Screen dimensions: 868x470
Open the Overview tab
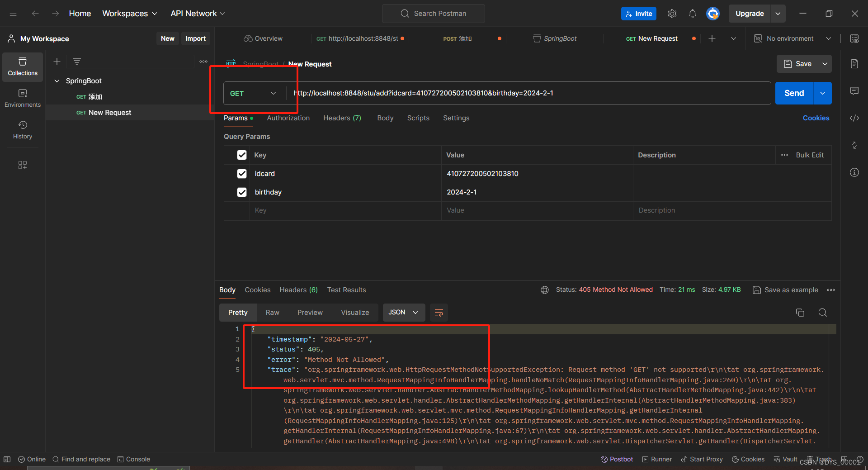point(263,38)
